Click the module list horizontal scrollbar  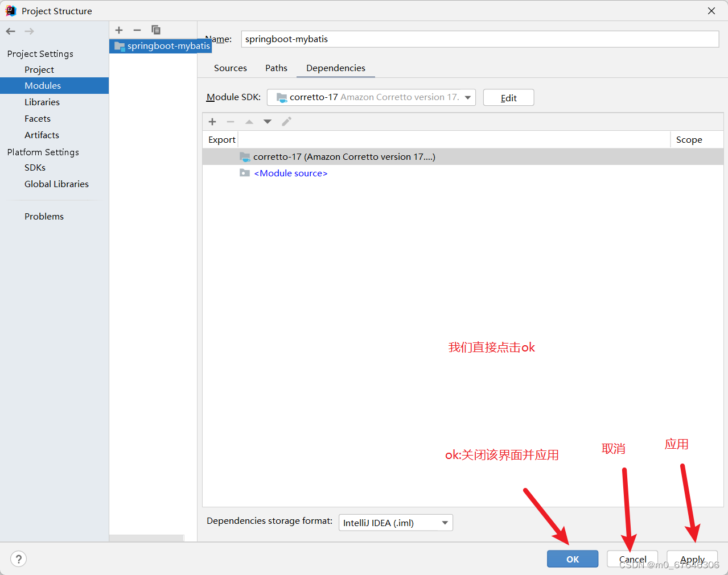coord(146,538)
